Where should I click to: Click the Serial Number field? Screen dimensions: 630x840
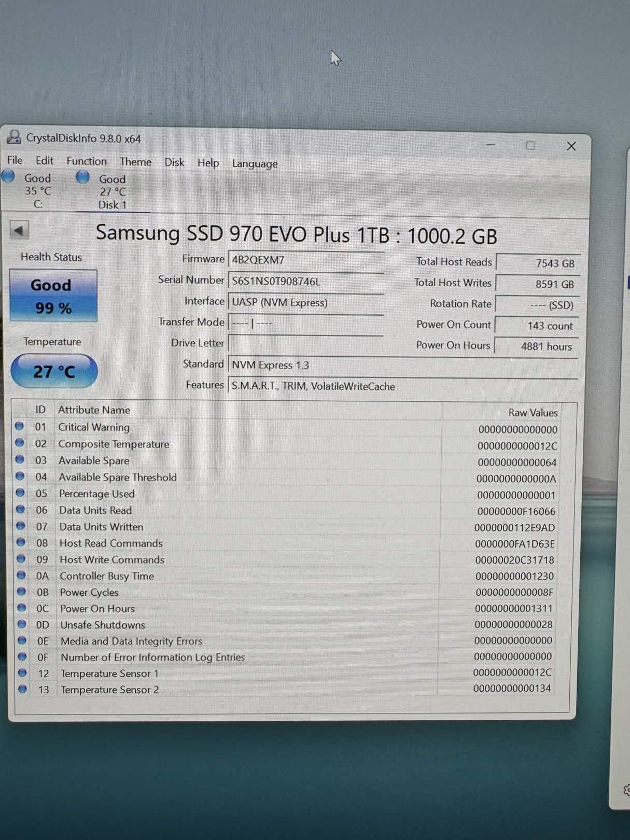306,281
